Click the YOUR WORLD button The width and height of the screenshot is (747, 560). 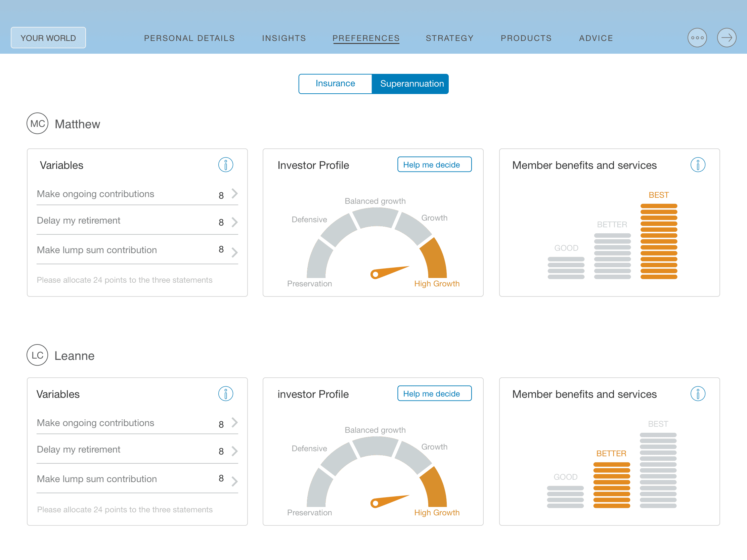click(48, 38)
